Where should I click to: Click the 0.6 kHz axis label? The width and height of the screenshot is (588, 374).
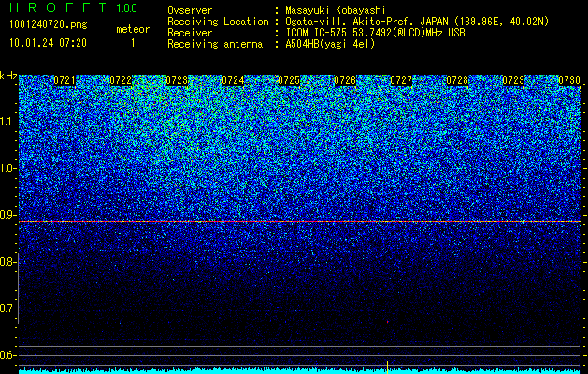pos(8,355)
